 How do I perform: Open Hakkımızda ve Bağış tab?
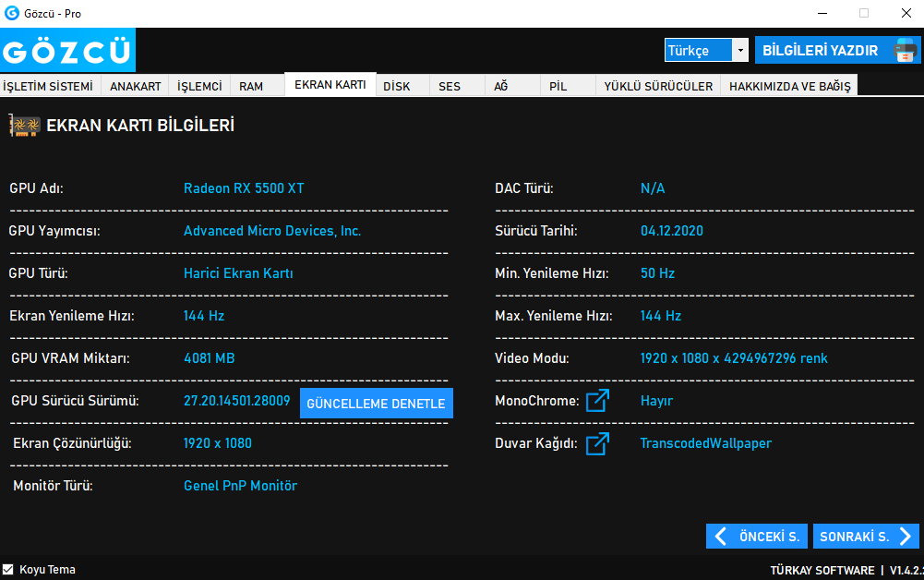(x=789, y=86)
